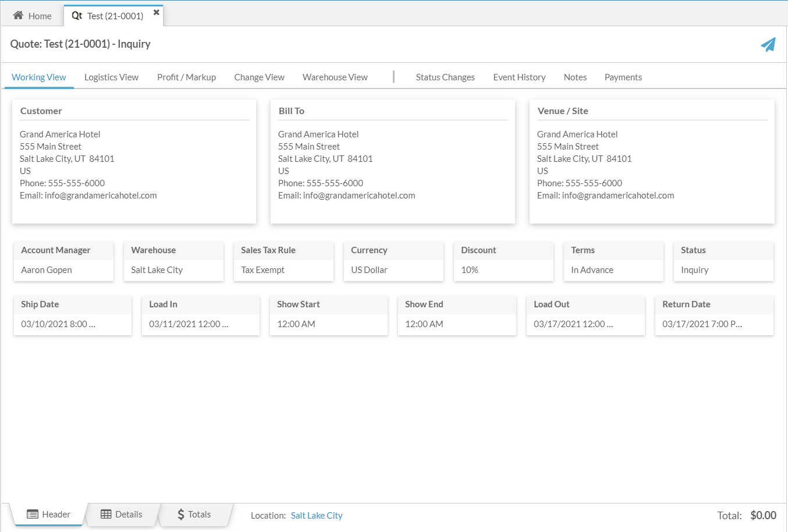Open the Profit / Markup view
This screenshot has height=532, width=788.
coord(186,77)
